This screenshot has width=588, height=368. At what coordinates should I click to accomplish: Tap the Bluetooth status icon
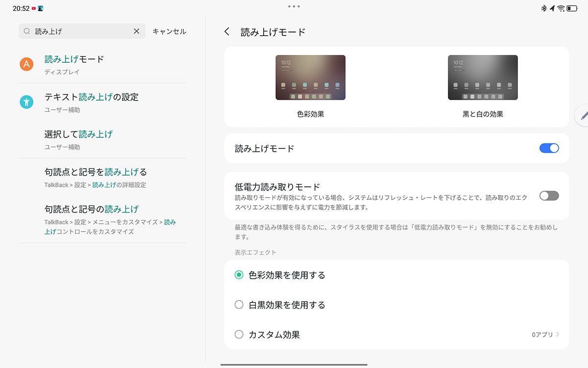(544, 8)
